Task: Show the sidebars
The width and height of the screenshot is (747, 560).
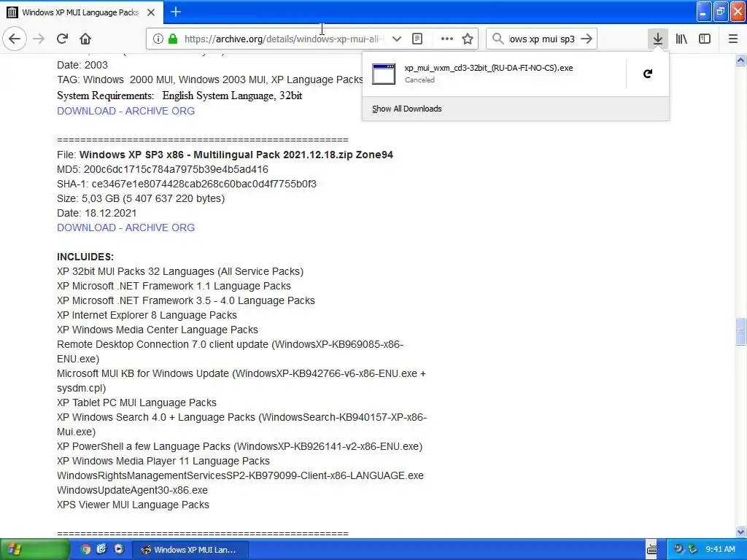Action: pos(705,39)
